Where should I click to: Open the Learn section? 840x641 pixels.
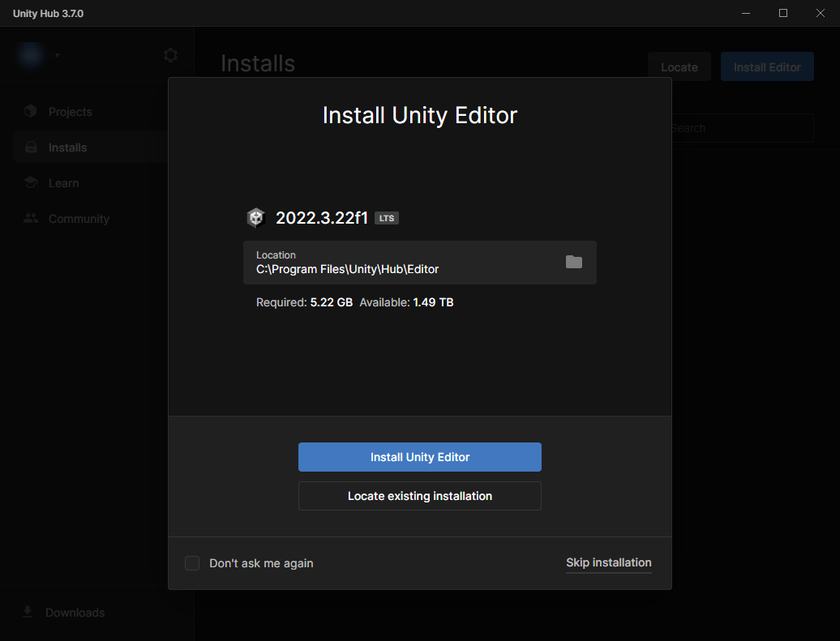(63, 183)
